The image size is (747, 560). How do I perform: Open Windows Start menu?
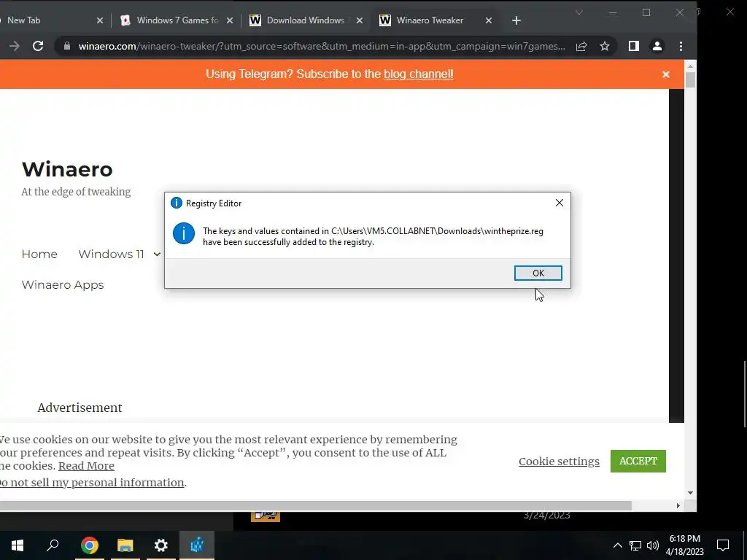(x=18, y=545)
